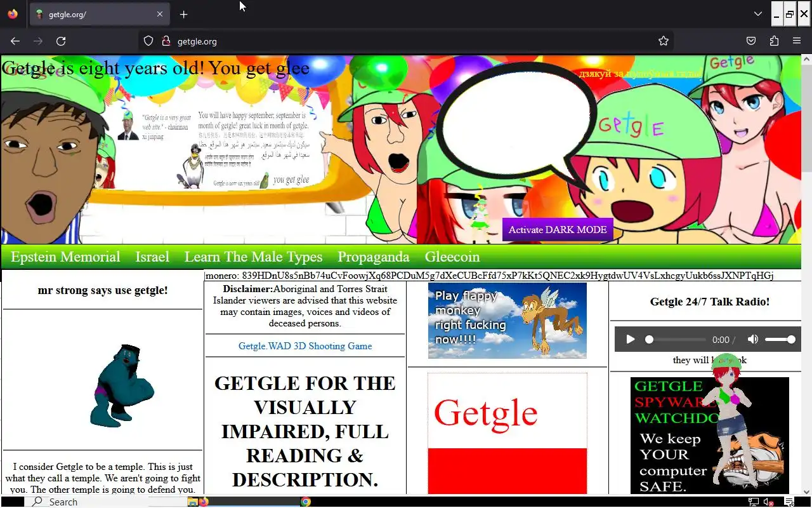The width and height of the screenshot is (812, 508).
Task: Click the radio audio seek slider
Action: [676, 340]
